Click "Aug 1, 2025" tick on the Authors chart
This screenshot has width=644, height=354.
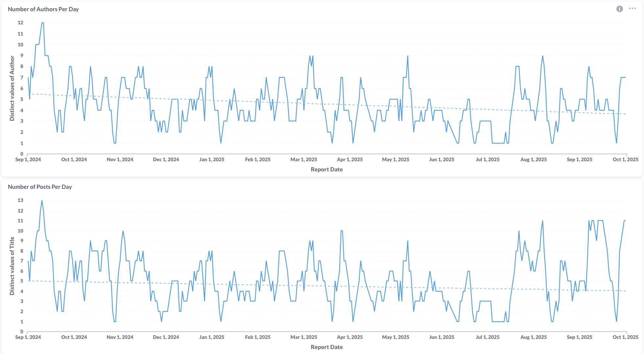pyautogui.click(x=534, y=160)
